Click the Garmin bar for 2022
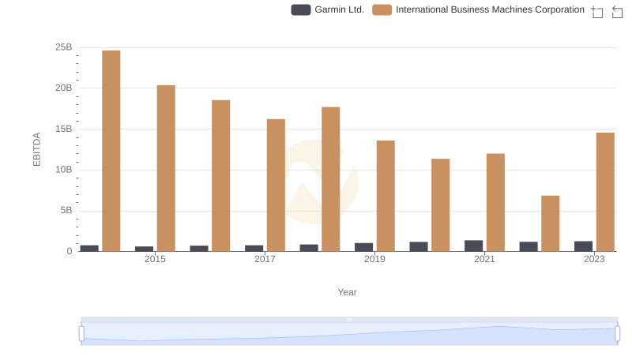This screenshot has height=364, width=632. tap(529, 247)
